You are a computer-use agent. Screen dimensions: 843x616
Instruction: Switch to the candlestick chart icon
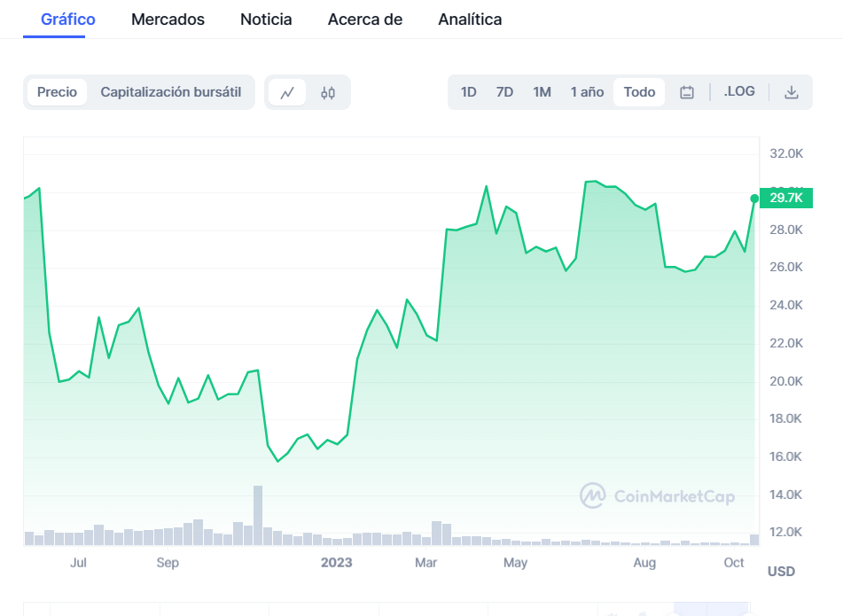328,92
